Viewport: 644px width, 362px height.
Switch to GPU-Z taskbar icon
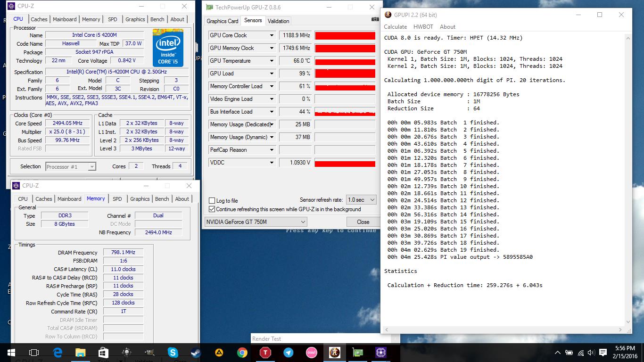tap(358, 353)
